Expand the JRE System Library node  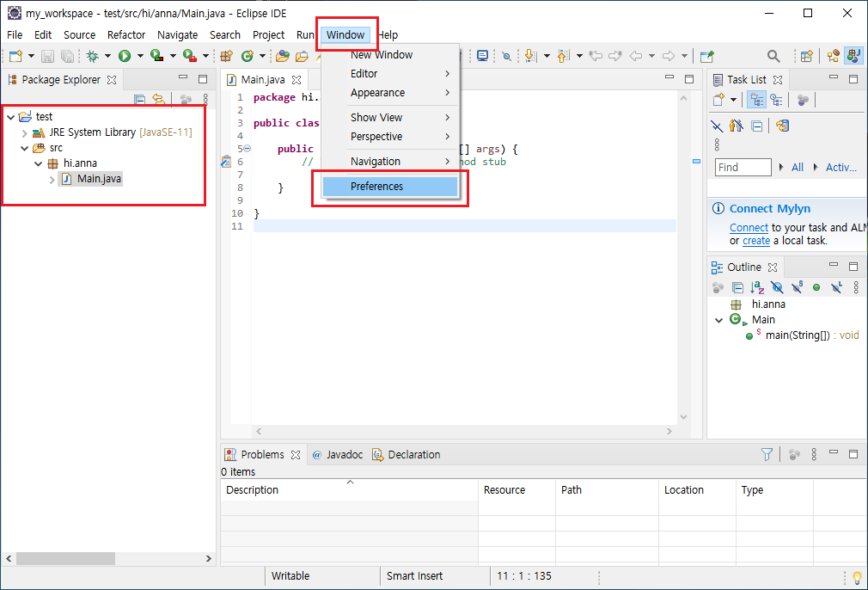click(24, 133)
